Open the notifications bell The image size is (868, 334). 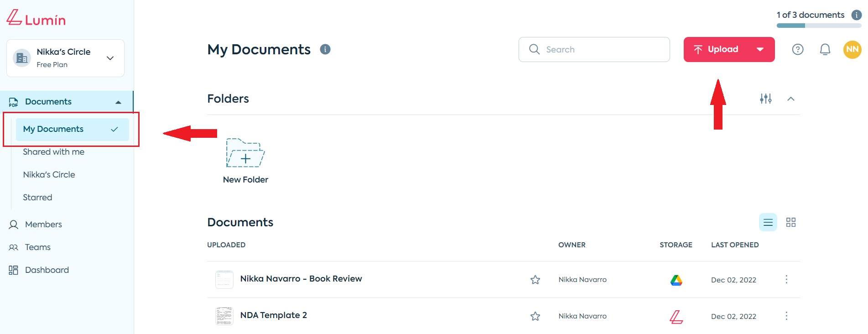pos(825,49)
